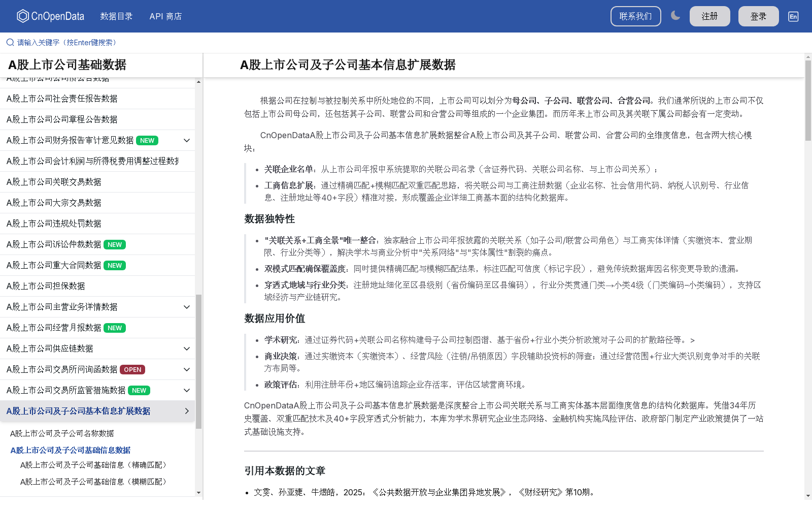The width and height of the screenshot is (812, 508).
Task: Click the 登录 button
Action: tap(758, 16)
